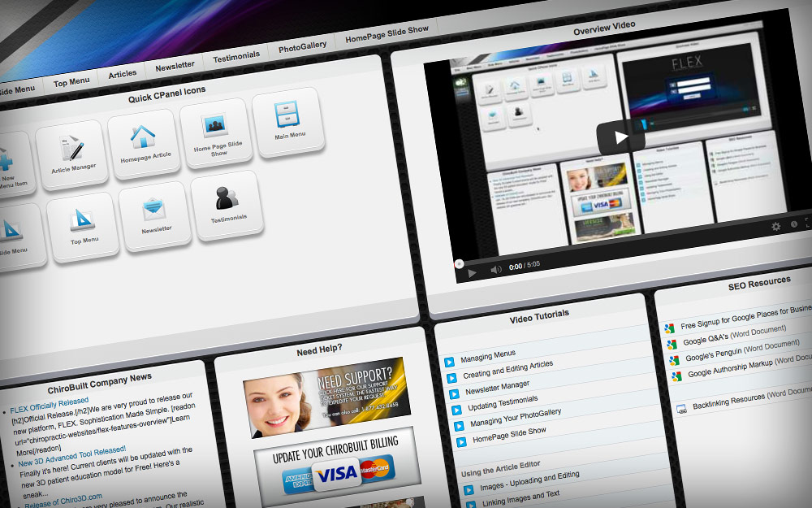This screenshot has width=812, height=508.
Task: Click the video progress bar scrubber
Action: 459,264
